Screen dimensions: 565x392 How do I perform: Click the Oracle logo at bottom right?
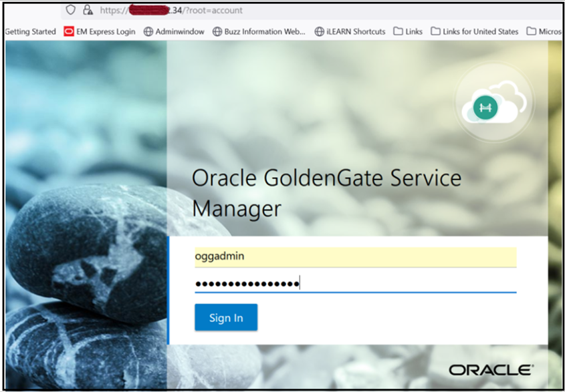coord(491,370)
